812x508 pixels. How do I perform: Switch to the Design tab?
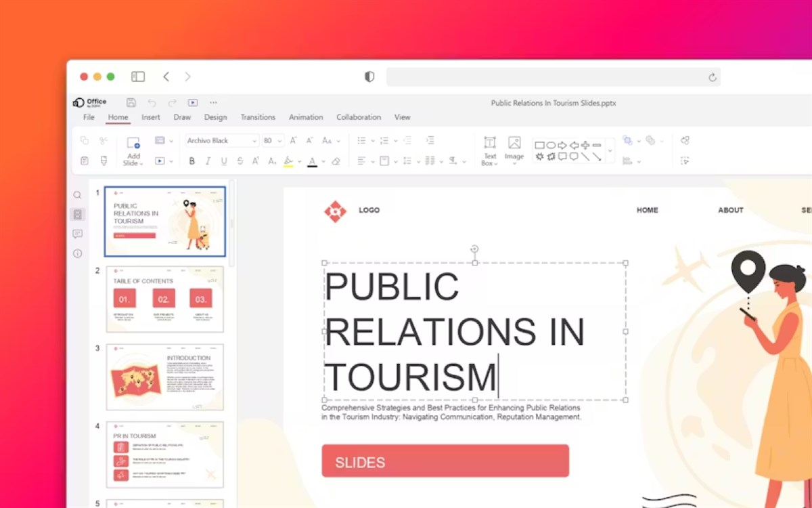tap(215, 117)
